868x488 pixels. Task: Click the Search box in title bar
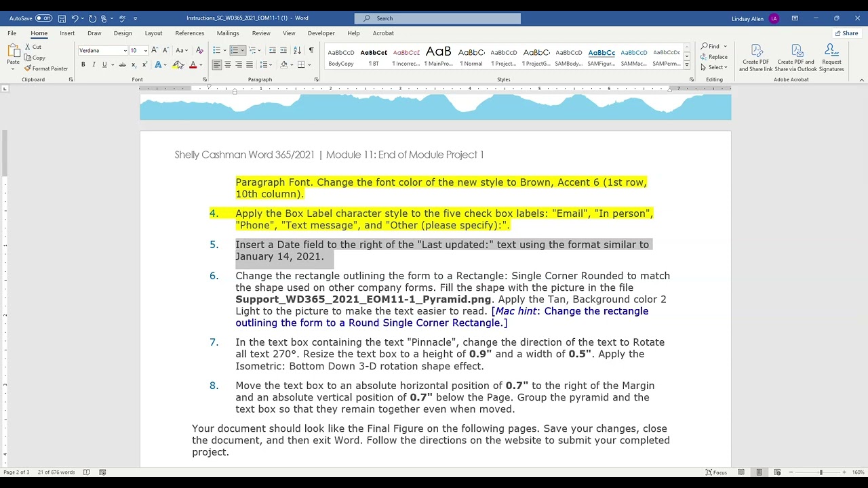[437, 18]
